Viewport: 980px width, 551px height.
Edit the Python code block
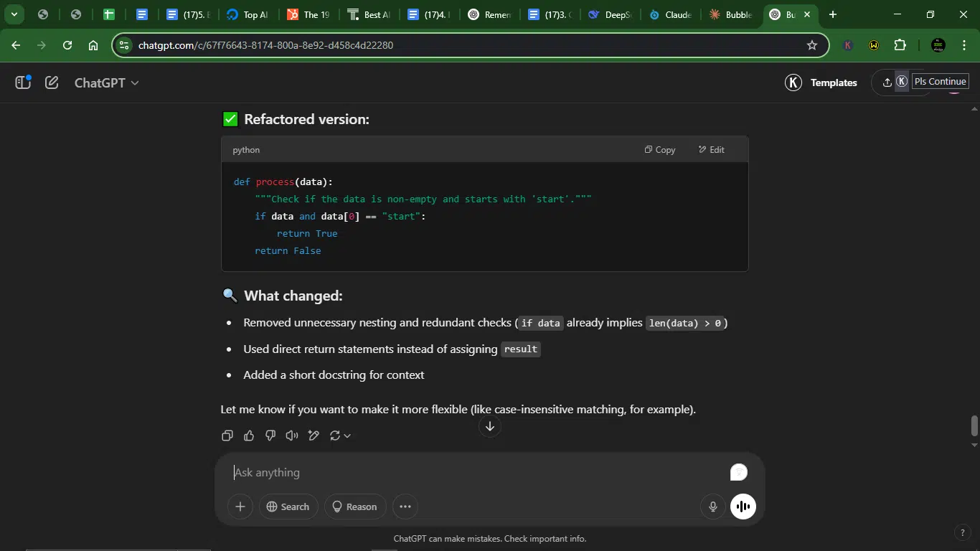[x=712, y=150]
